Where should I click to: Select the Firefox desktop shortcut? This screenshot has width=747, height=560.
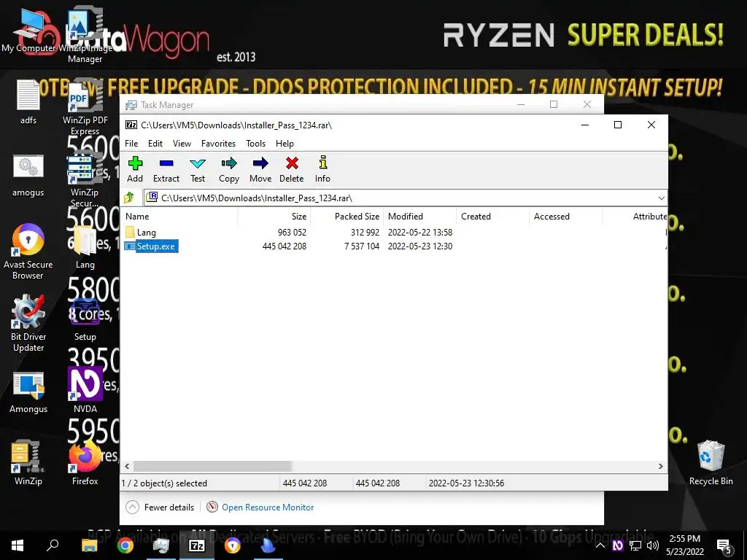point(85,463)
